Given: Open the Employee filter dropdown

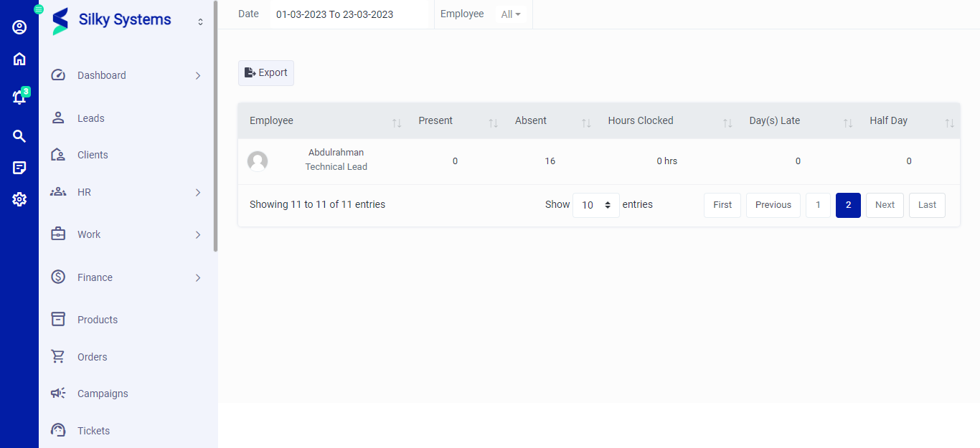Looking at the screenshot, I should pos(511,14).
